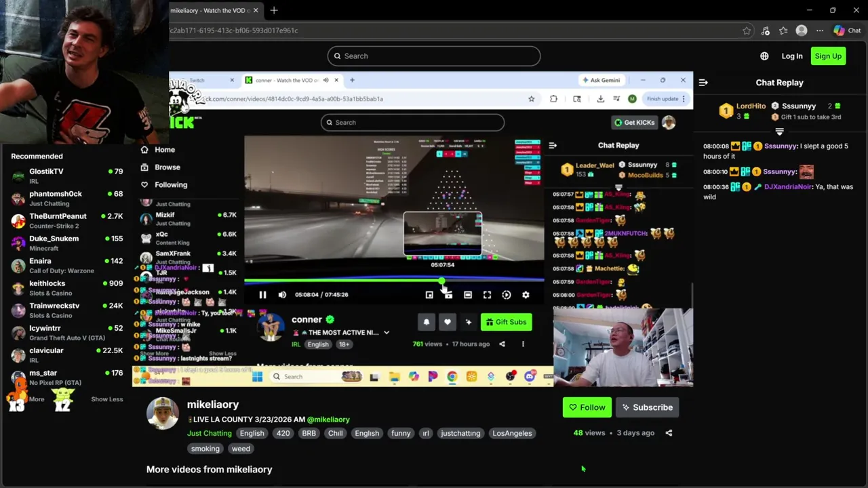Open Following in inner Kick sidebar
This screenshot has width=868, height=488.
(x=163, y=185)
